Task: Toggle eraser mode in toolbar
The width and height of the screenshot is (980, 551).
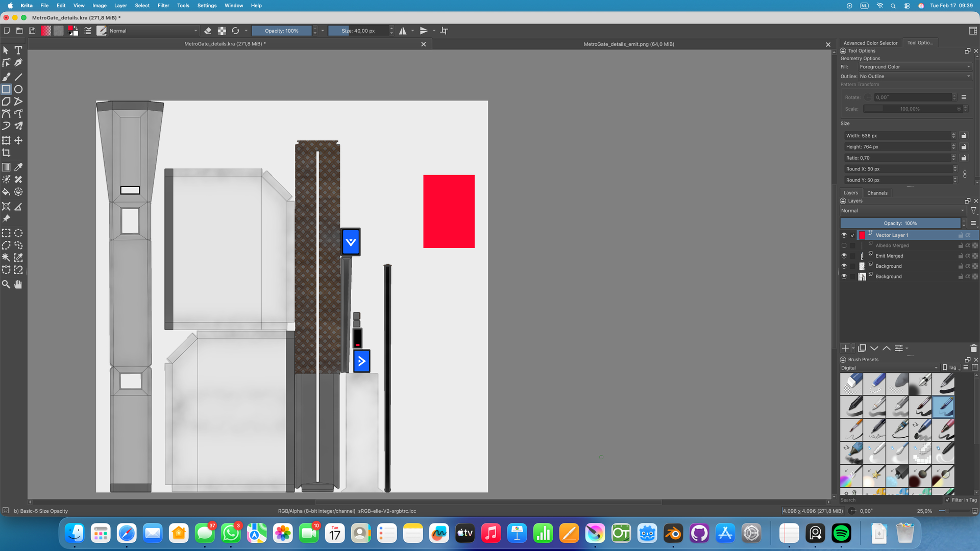Action: pyautogui.click(x=208, y=31)
